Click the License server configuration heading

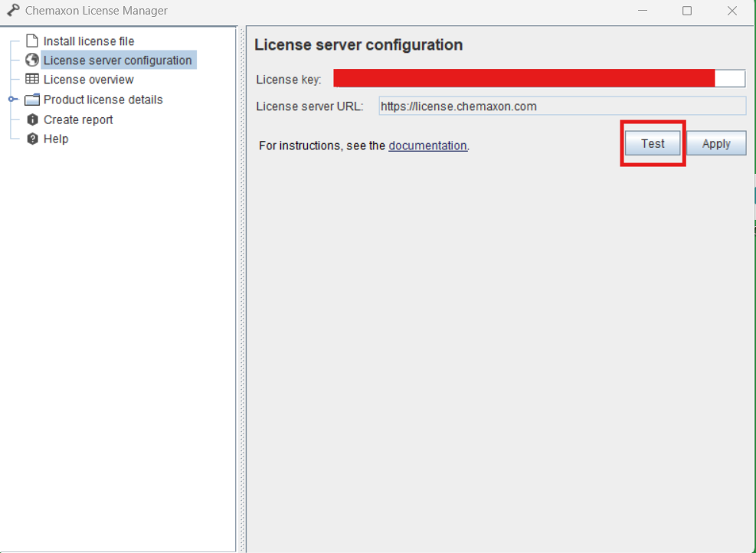[358, 45]
